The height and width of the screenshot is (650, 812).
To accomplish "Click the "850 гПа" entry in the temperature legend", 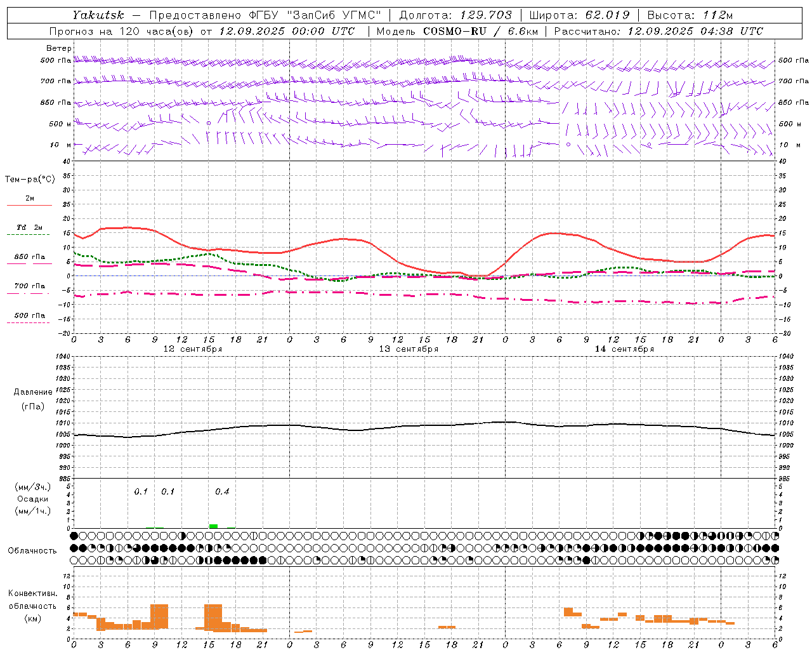I will coord(30,257).
